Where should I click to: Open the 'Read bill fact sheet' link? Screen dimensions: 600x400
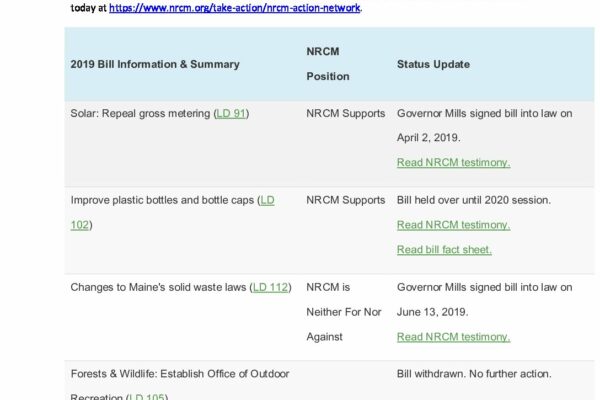(444, 249)
